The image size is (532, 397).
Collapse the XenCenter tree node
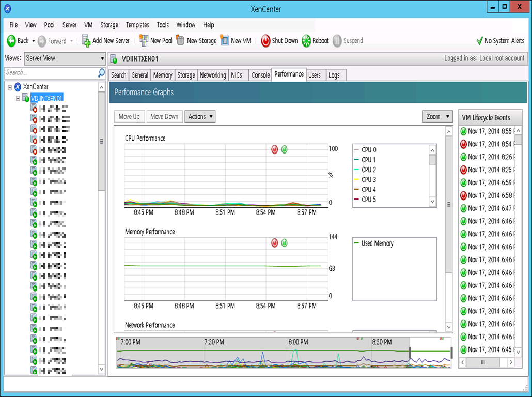click(10, 87)
